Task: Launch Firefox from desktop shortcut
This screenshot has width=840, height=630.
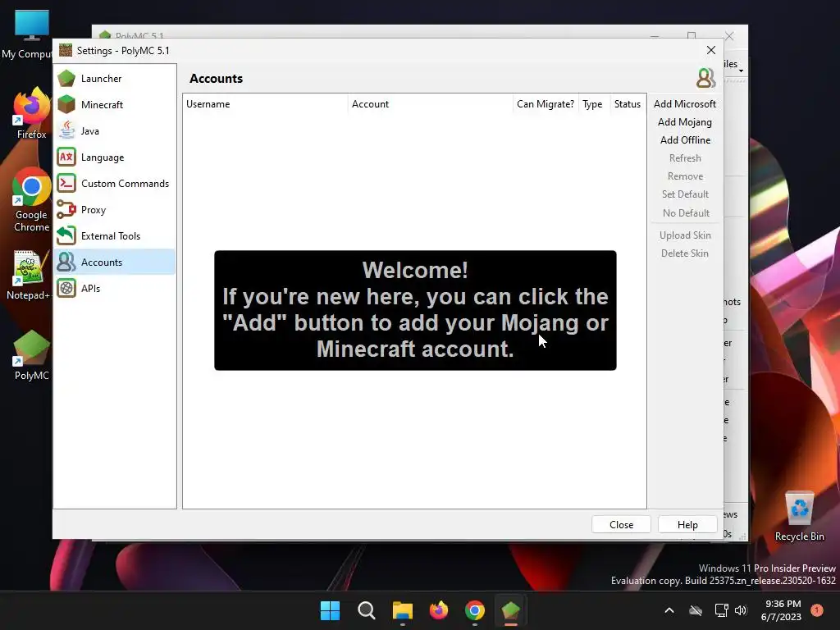Action: [31, 114]
